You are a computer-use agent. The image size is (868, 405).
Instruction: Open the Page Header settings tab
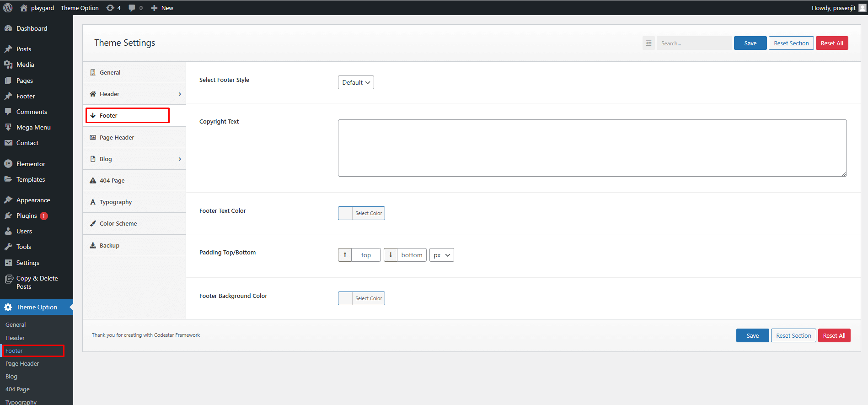[134, 137]
